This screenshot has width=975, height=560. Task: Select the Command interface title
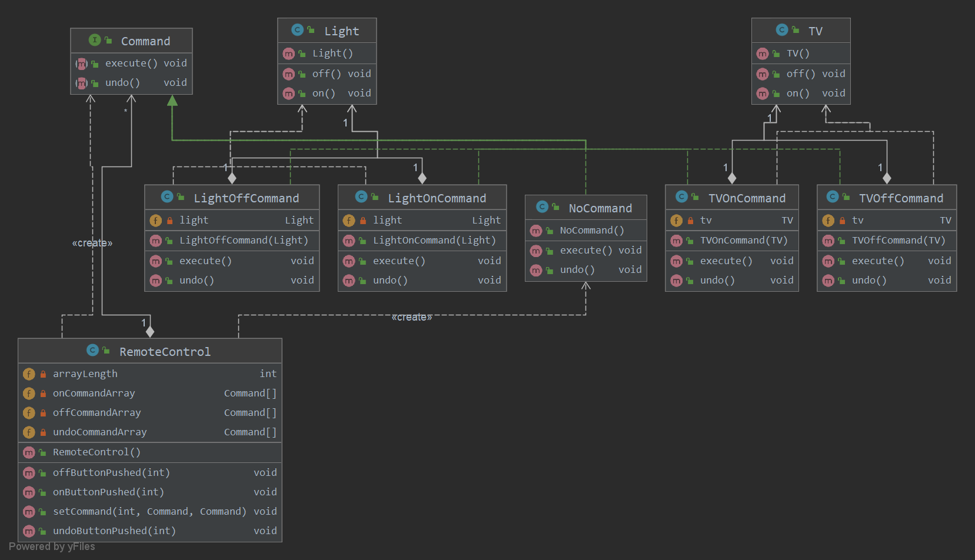pos(145,41)
